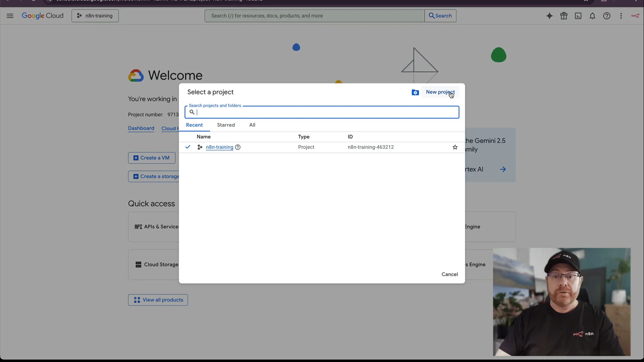Open the Gemini AI sparkle icon
This screenshot has height=362, width=644.
point(549,16)
